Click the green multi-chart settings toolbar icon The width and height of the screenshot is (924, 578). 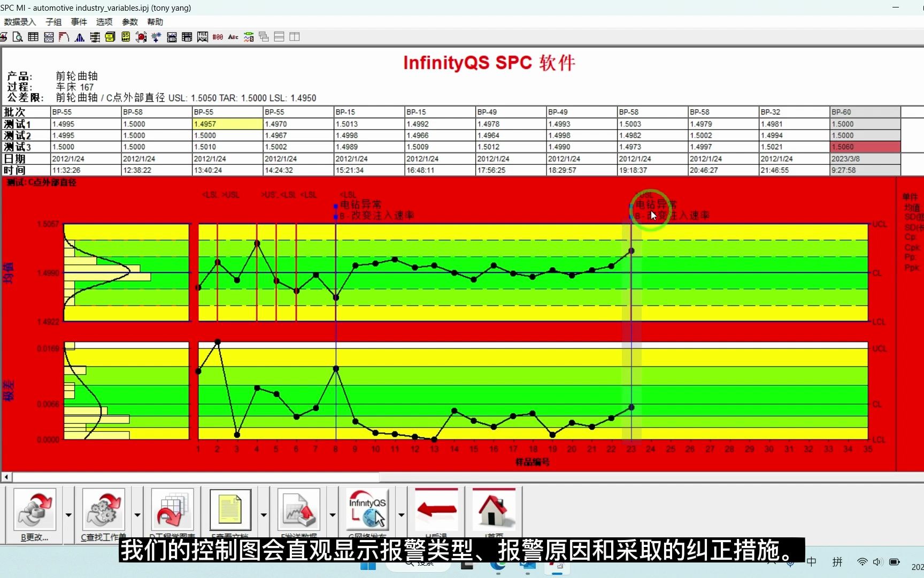[x=249, y=37]
